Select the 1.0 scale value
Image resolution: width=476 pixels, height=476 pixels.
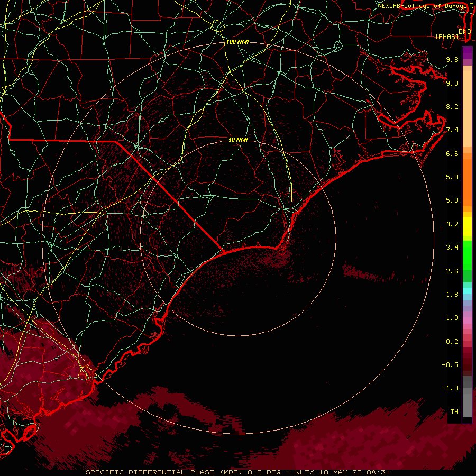(x=452, y=318)
